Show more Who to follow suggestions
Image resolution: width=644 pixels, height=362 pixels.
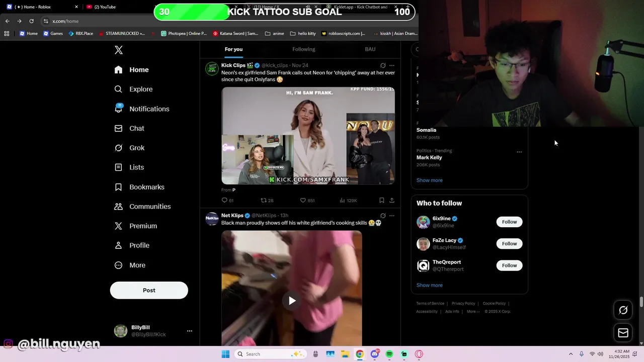pyautogui.click(x=430, y=285)
